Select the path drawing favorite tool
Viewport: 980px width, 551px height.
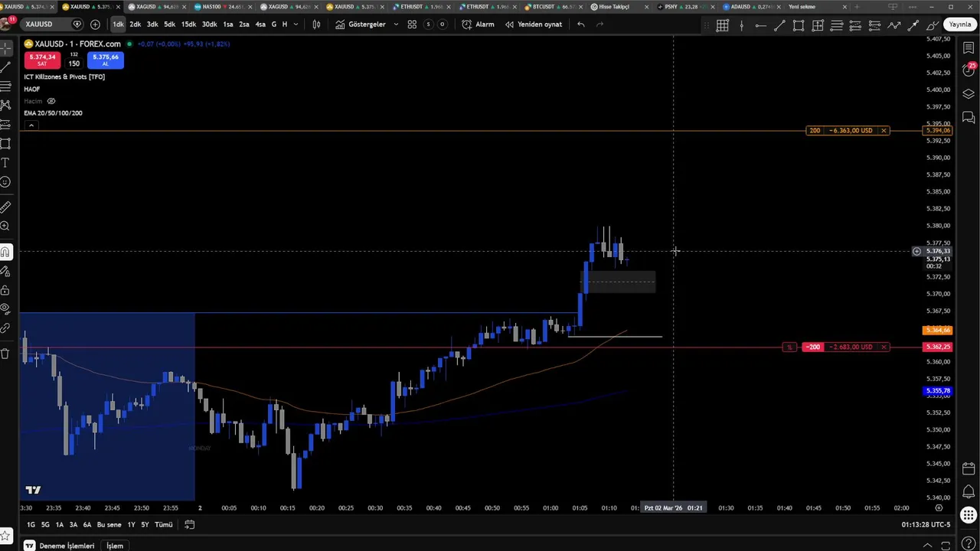pyautogui.click(x=894, y=25)
